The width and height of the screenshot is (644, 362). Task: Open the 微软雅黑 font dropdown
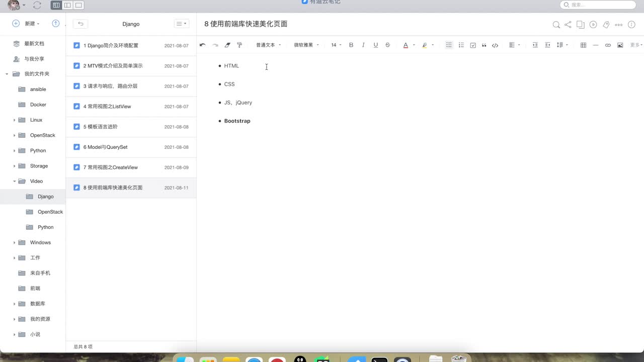tap(306, 45)
